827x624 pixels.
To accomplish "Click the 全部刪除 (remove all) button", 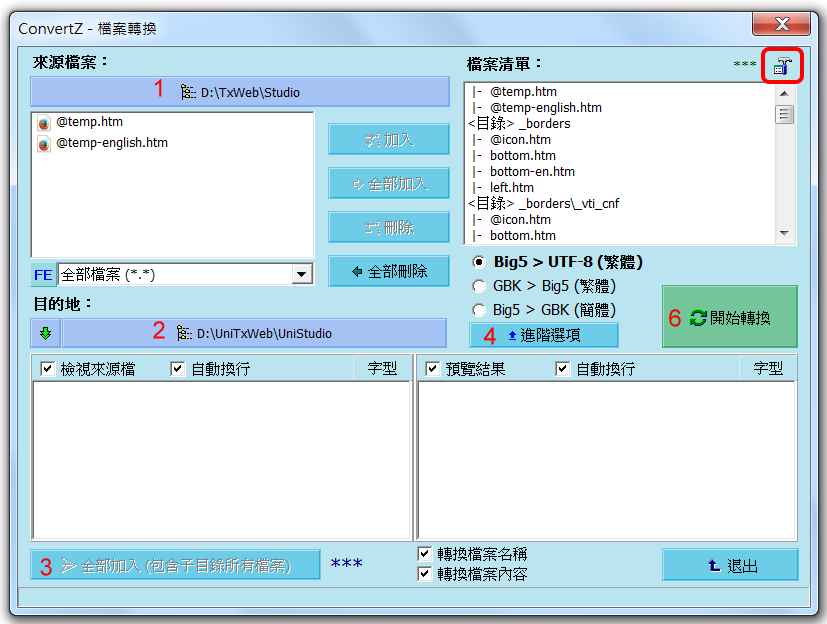I will click(x=388, y=271).
